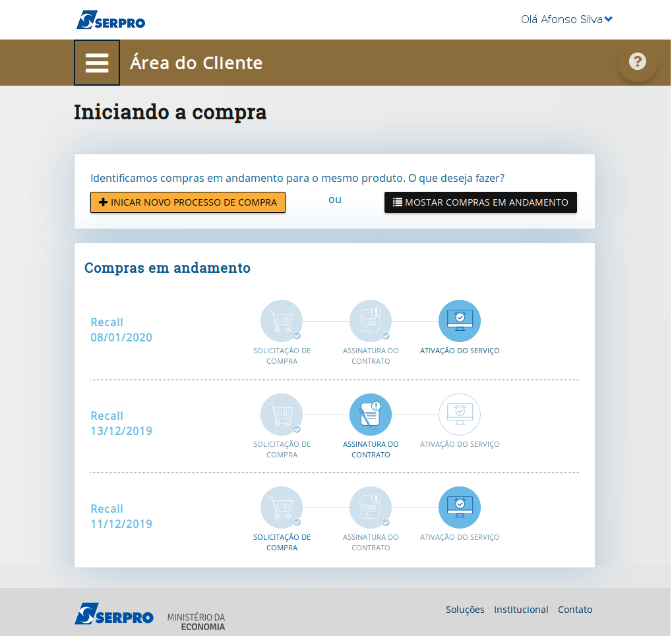Open the Soluções footer link
Viewport: 672px width, 636px height.
point(465,610)
